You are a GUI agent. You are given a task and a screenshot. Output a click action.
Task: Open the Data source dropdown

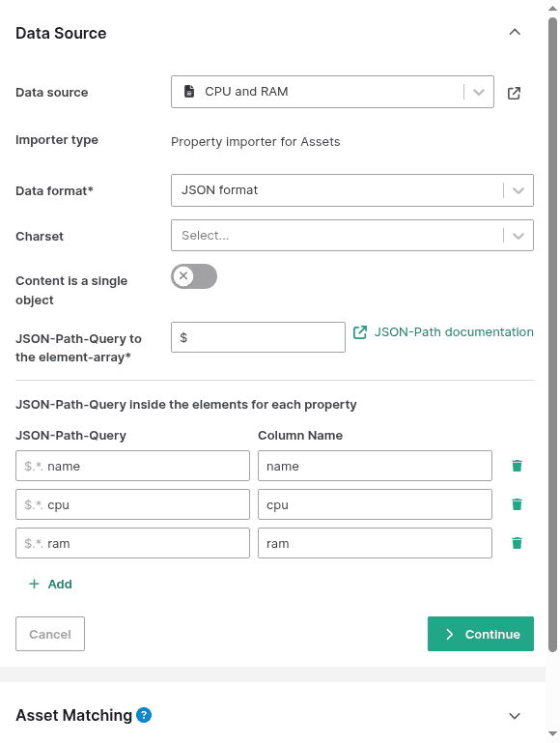pyautogui.click(x=332, y=92)
